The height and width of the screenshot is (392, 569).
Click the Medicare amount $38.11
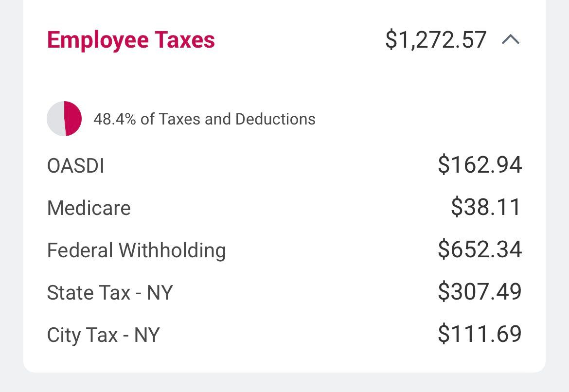pyautogui.click(x=486, y=207)
